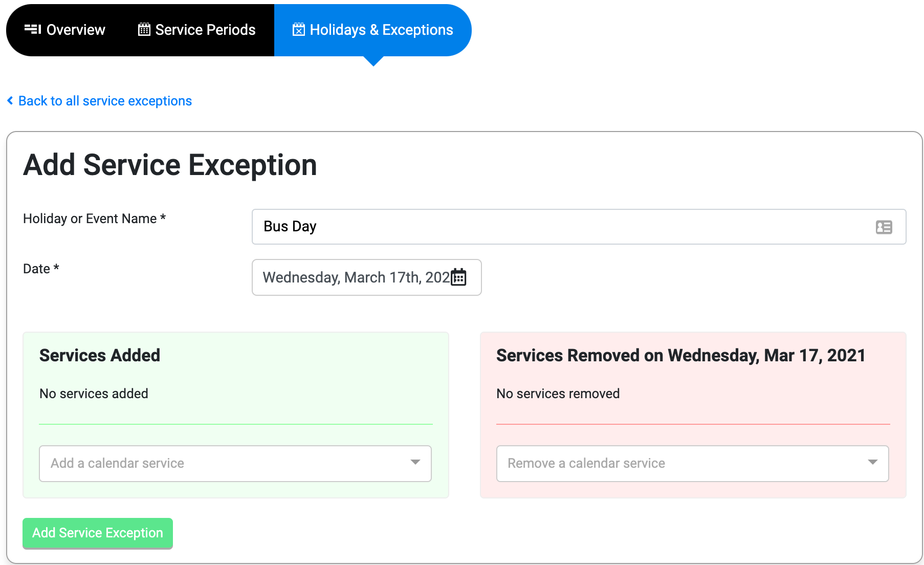The width and height of the screenshot is (924, 565).
Task: Click the Add Service Exception page heading
Action: pos(170,165)
